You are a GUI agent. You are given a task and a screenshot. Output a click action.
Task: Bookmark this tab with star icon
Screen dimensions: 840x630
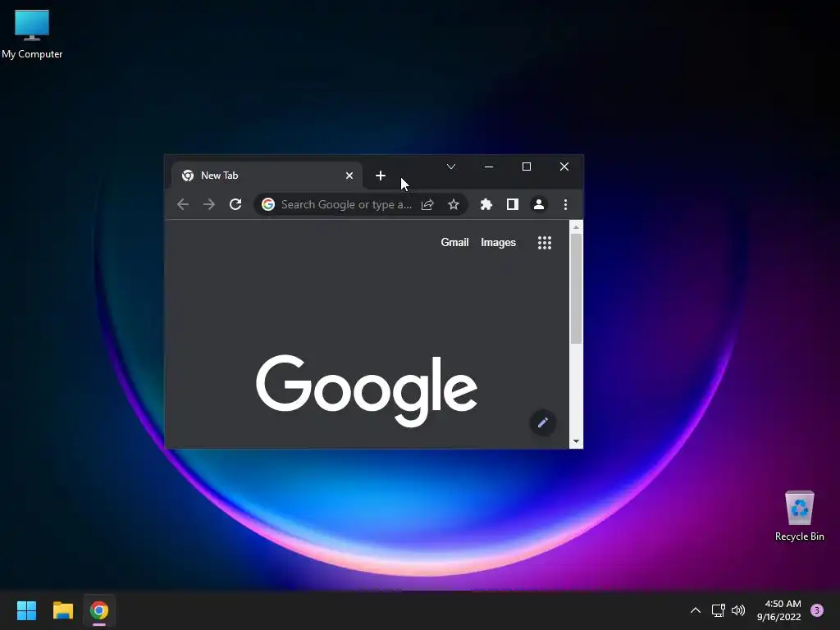coord(454,204)
